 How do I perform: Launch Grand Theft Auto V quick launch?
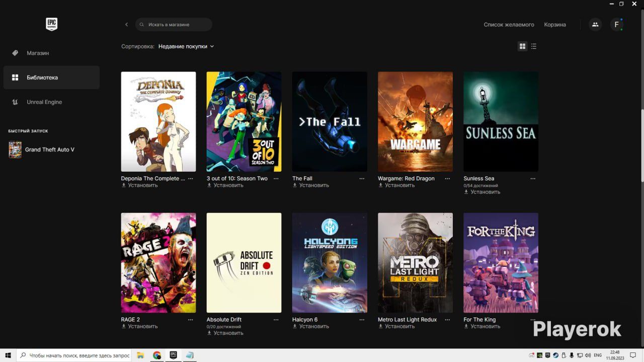[42, 150]
